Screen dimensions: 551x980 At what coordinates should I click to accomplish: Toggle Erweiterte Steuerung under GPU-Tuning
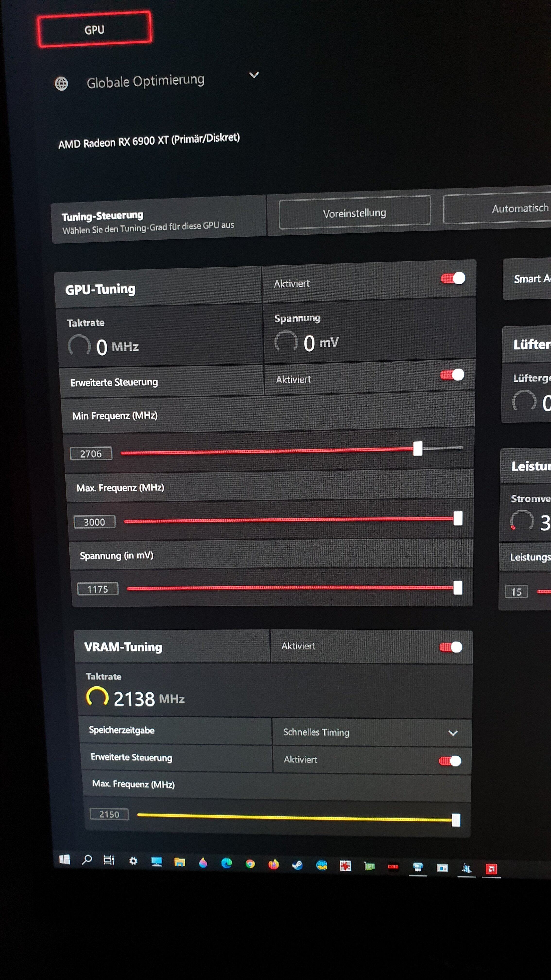click(452, 375)
